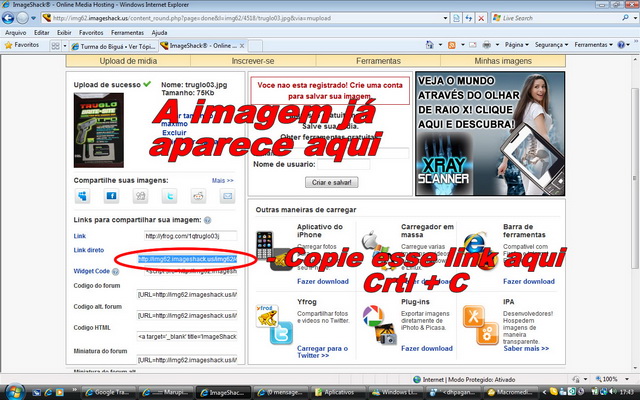
Task: Open the Editar menu
Action: point(42,33)
